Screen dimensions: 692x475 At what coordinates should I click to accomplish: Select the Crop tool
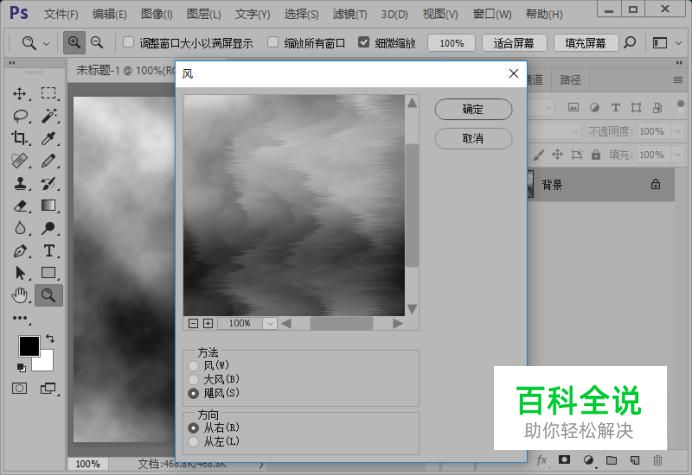(19, 138)
